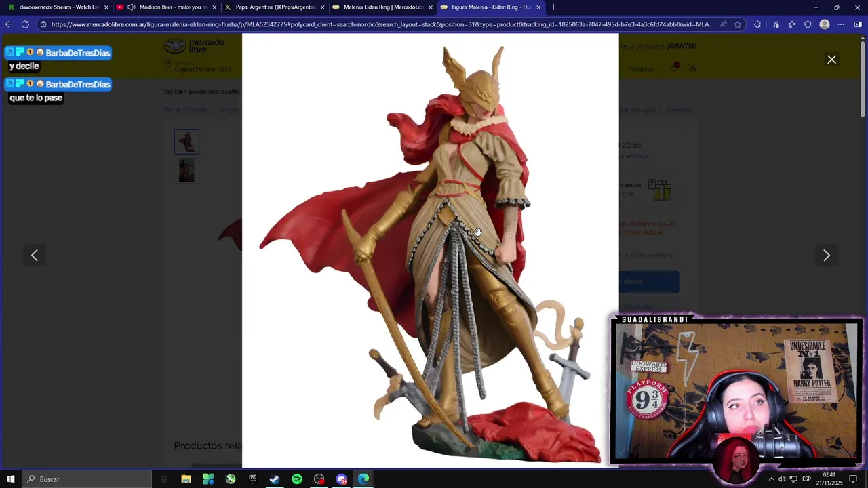Launch Epic Games from taskbar
Image resolution: width=868 pixels, height=488 pixels.
pos(252,479)
